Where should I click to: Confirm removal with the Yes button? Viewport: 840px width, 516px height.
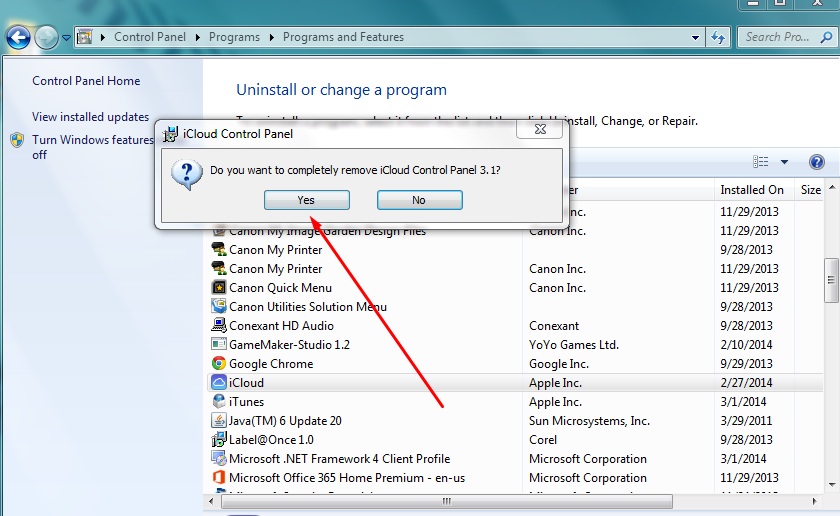click(306, 200)
